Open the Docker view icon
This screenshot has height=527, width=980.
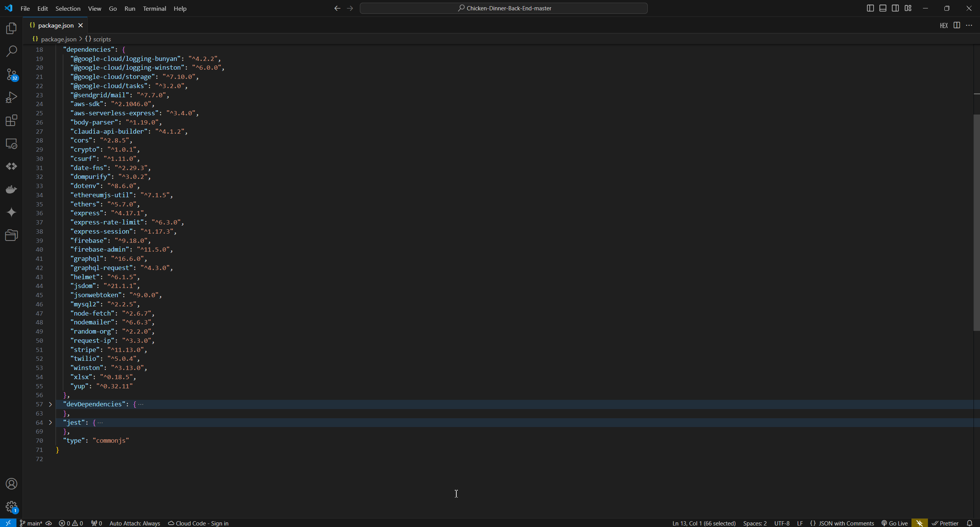click(11, 189)
